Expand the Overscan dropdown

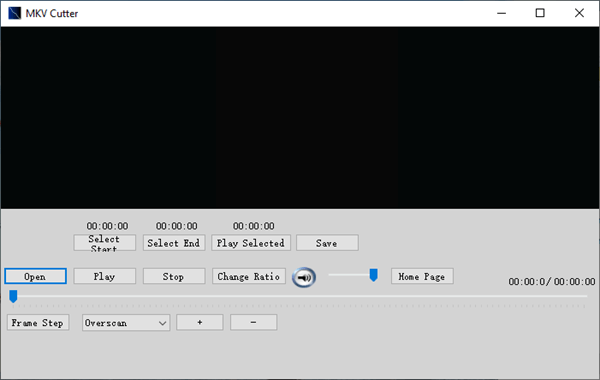pyautogui.click(x=126, y=323)
